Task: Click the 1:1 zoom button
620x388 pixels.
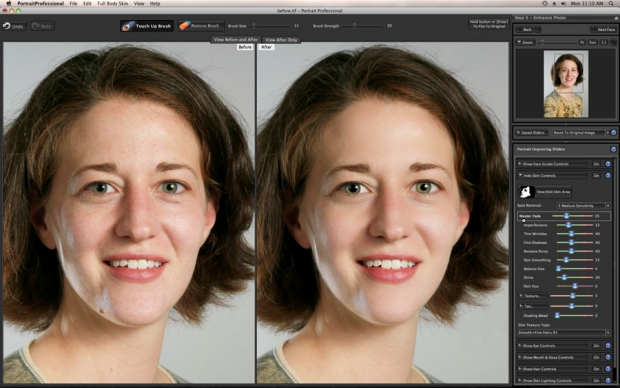Action: pyautogui.click(x=603, y=42)
